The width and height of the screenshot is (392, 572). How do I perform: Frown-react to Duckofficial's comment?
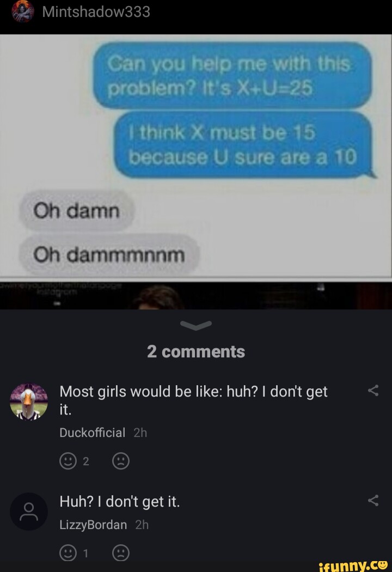[x=121, y=461]
